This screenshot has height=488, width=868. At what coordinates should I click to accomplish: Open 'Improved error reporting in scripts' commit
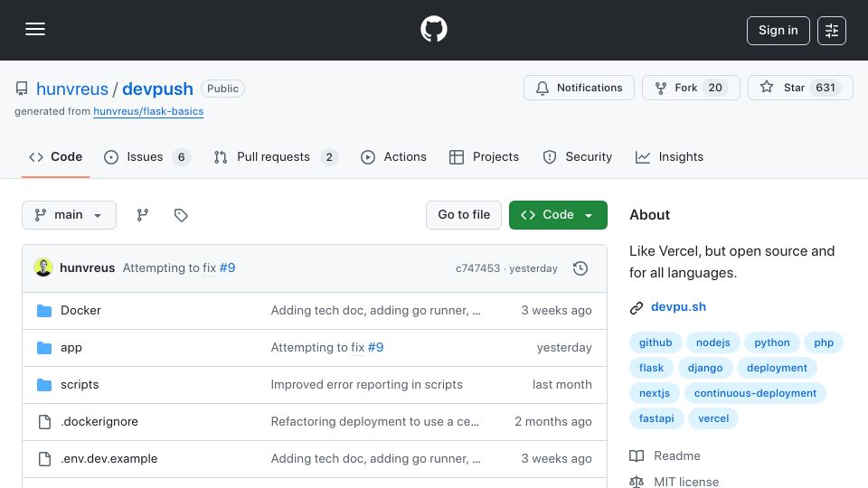tap(366, 385)
